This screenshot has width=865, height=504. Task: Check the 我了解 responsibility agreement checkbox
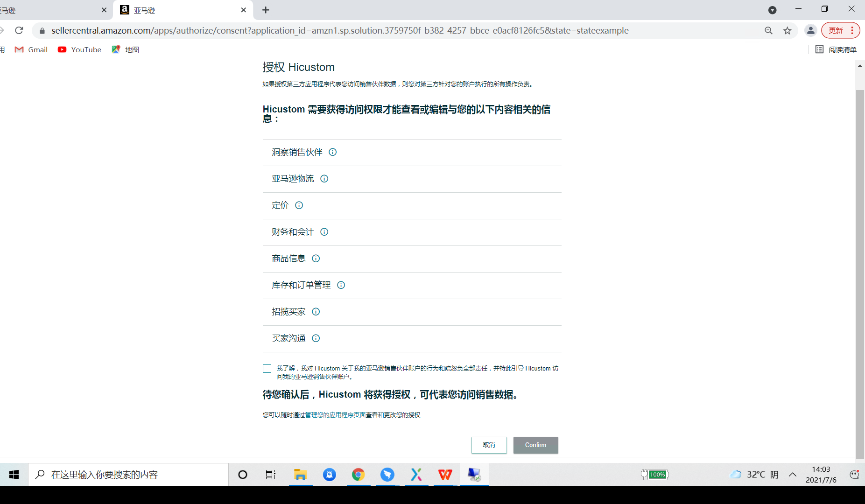267,369
